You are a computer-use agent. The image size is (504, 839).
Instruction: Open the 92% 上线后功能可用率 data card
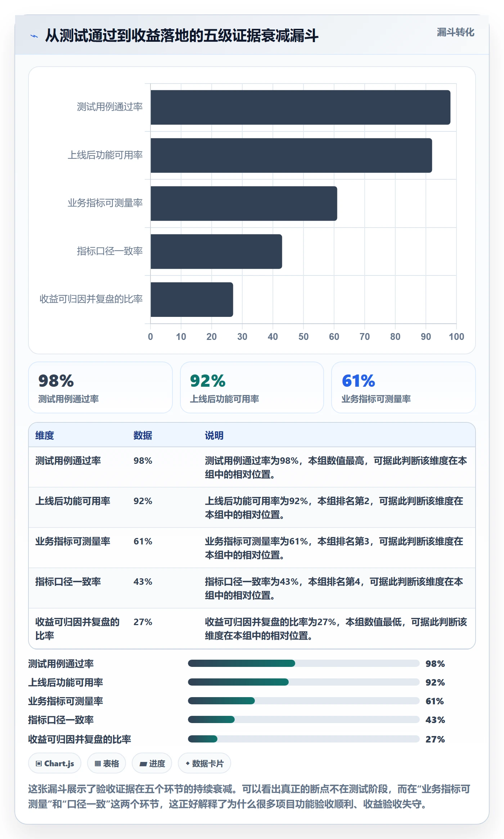(x=252, y=387)
